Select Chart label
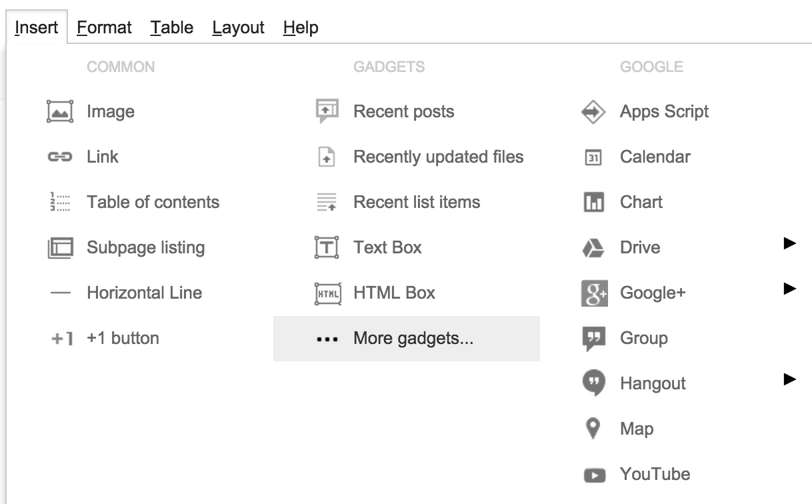Screen dimensions: 812x504 tap(641, 202)
